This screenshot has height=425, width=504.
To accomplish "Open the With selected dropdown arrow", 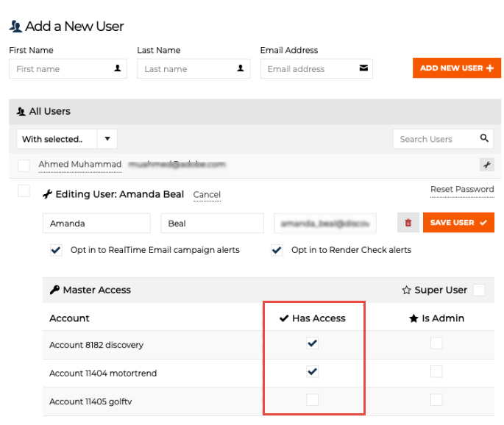I will 107,139.
